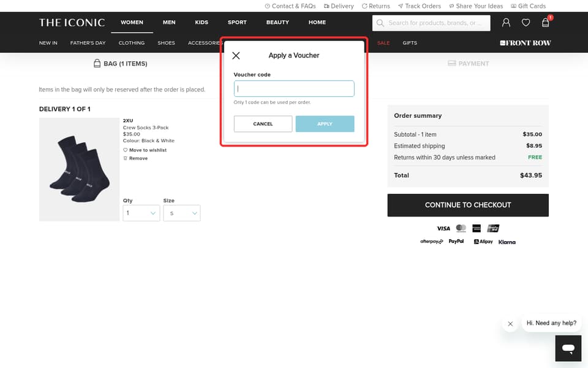Open the CLOTHING menu

point(132,43)
